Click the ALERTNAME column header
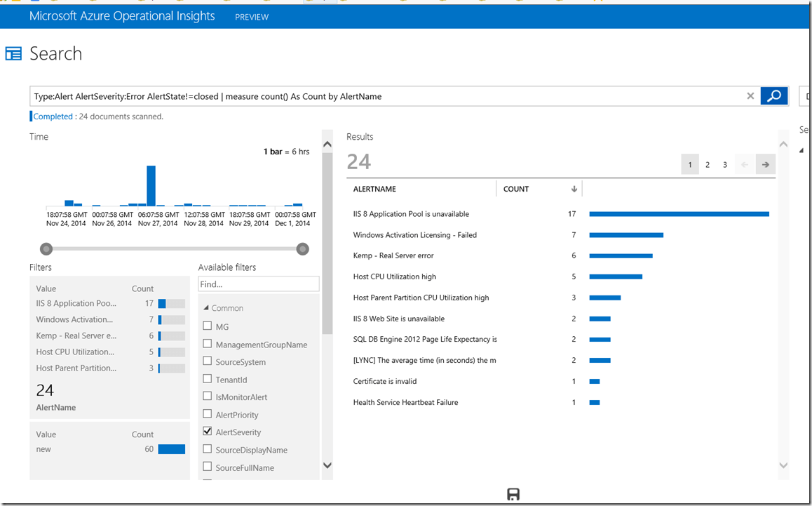Viewport: 812px width, 506px height. (x=375, y=189)
